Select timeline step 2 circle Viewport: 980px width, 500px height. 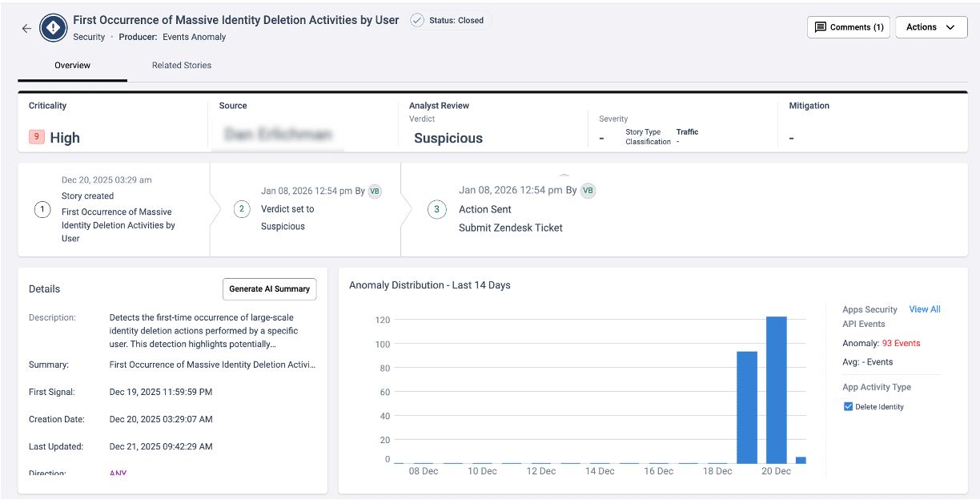coord(242,209)
